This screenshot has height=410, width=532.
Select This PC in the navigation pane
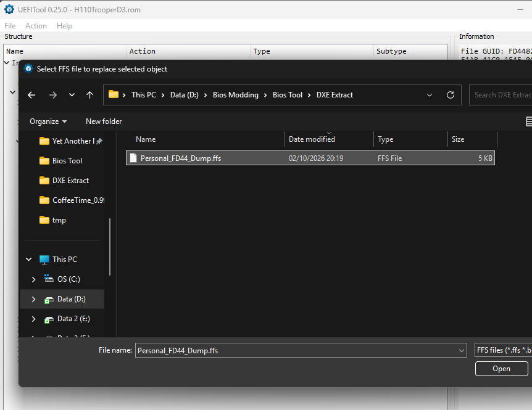59,260
